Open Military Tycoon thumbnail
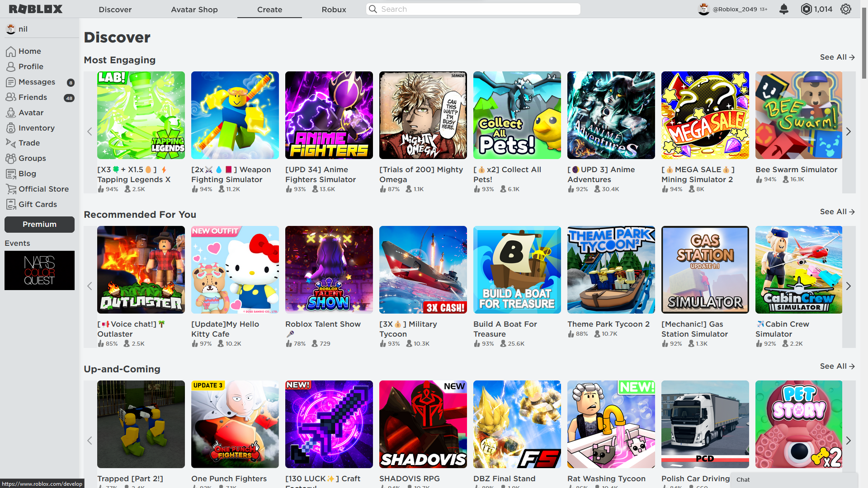 click(423, 270)
